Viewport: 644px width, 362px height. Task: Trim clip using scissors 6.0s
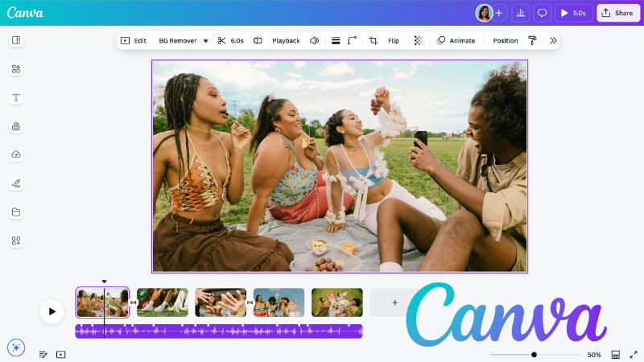(x=230, y=41)
